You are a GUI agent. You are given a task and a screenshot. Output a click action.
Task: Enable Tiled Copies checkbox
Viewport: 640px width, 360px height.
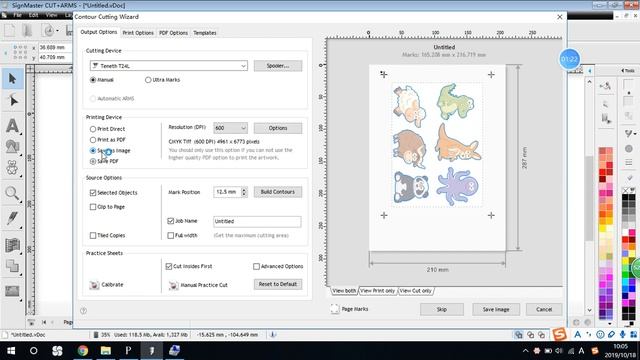click(93, 236)
